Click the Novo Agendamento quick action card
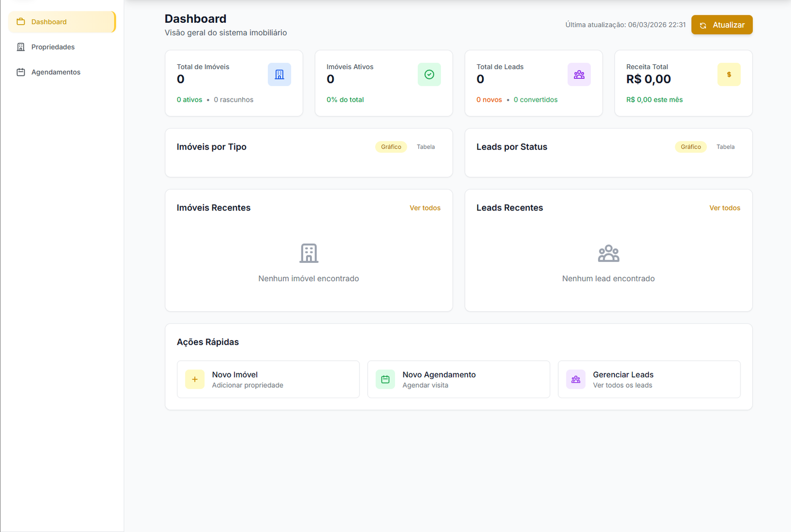The image size is (791, 532). point(458,379)
